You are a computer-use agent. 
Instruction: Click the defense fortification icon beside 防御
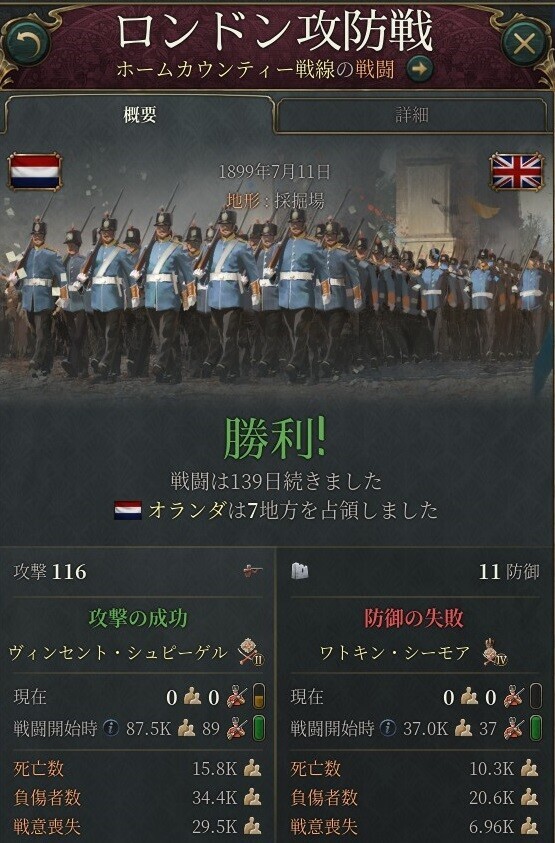[x=300, y=571]
